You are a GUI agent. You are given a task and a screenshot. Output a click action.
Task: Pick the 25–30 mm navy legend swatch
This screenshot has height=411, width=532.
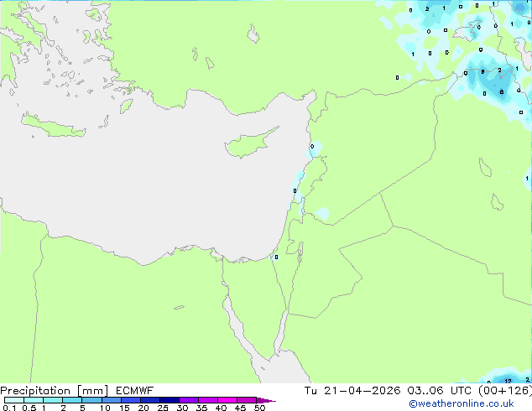[x=169, y=400]
